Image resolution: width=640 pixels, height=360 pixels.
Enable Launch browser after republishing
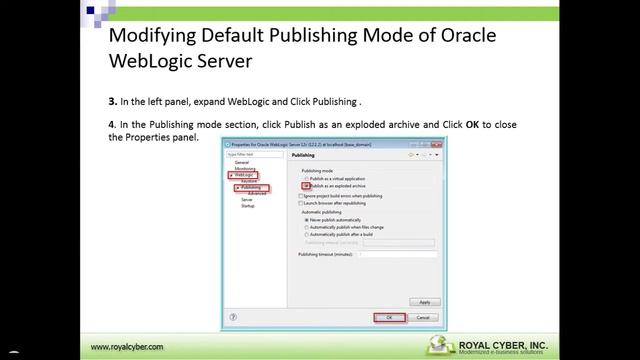pyautogui.click(x=301, y=203)
